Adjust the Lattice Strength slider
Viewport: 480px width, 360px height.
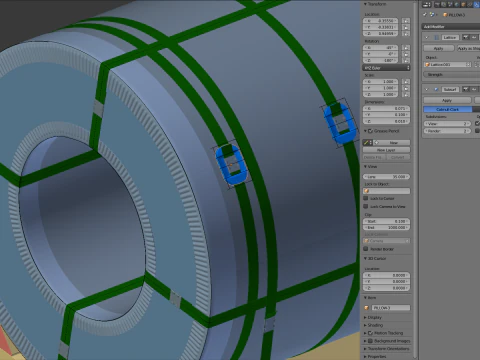(452, 74)
